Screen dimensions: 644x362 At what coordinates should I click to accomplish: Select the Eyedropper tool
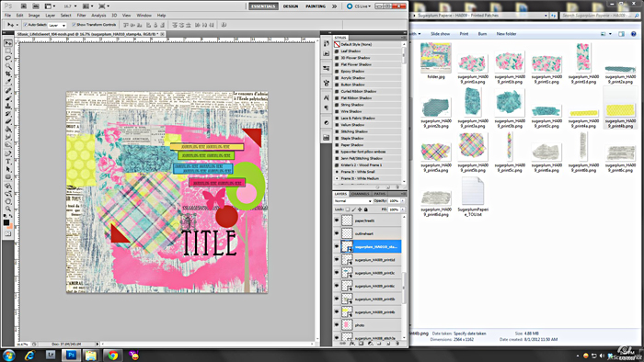pos(7,82)
